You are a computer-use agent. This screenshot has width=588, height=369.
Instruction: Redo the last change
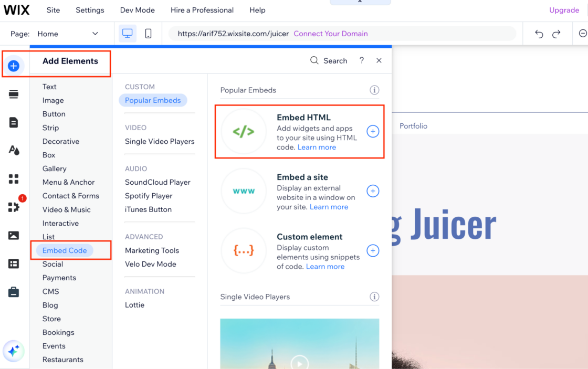point(555,33)
